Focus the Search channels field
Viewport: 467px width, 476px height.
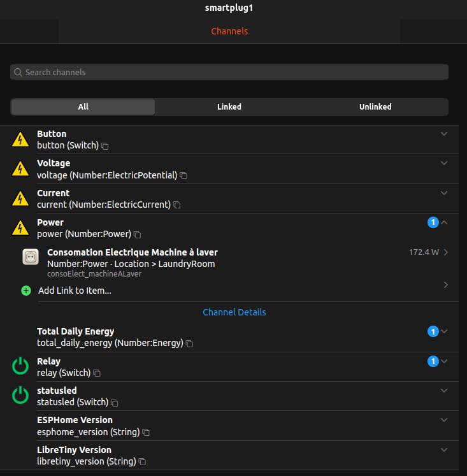[229, 72]
